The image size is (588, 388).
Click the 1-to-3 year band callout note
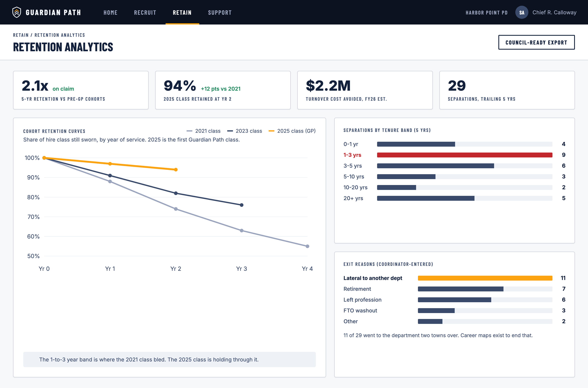tap(169, 360)
